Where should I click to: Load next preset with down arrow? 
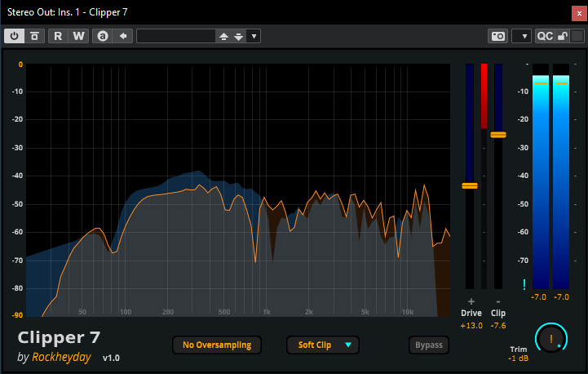point(238,37)
